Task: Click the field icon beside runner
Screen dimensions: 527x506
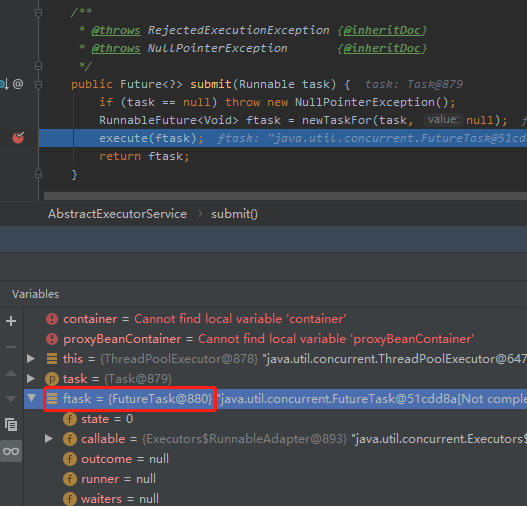Action: (x=70, y=479)
